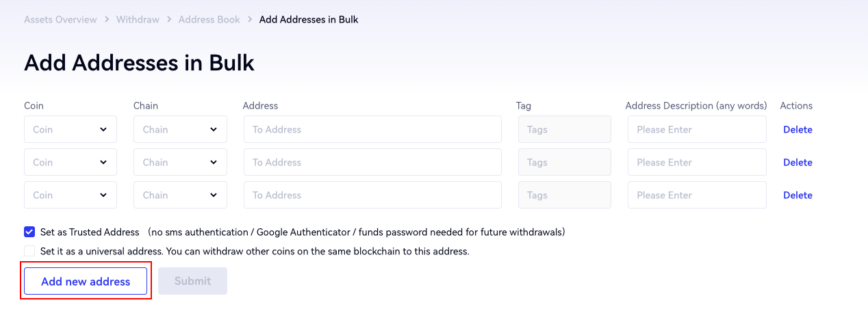Open the third row Chain dropdown
The width and height of the screenshot is (868, 335).
pos(180,195)
